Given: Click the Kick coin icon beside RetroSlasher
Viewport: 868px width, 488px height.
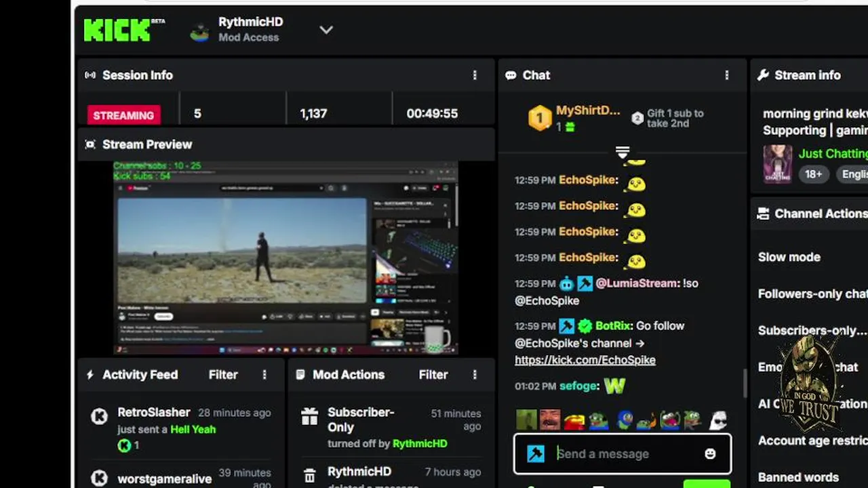Looking at the screenshot, I should 123,445.
